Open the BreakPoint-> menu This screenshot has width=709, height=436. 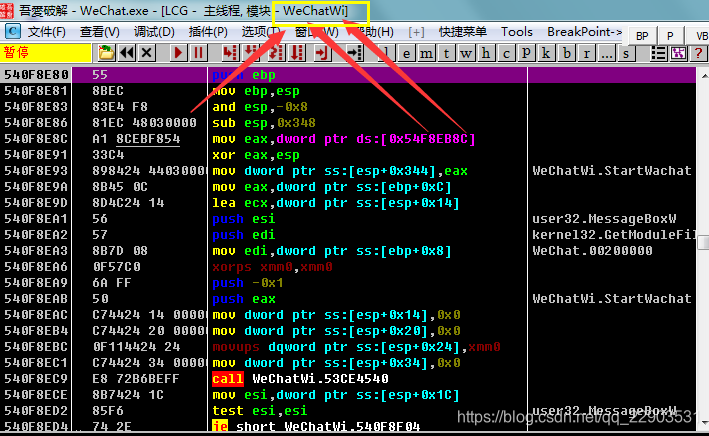pos(584,32)
